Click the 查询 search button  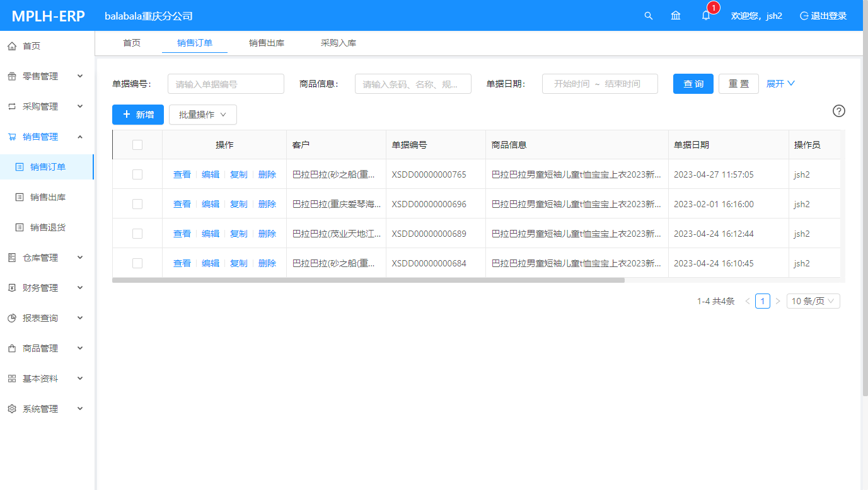(x=693, y=84)
